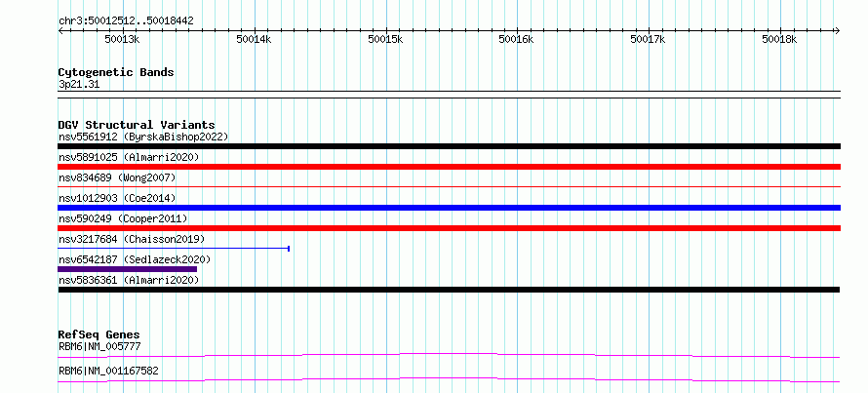Click the nsv5561912 (ByrskaBishop2022) variant label
This screenshot has width=868, height=393.
click(x=143, y=137)
